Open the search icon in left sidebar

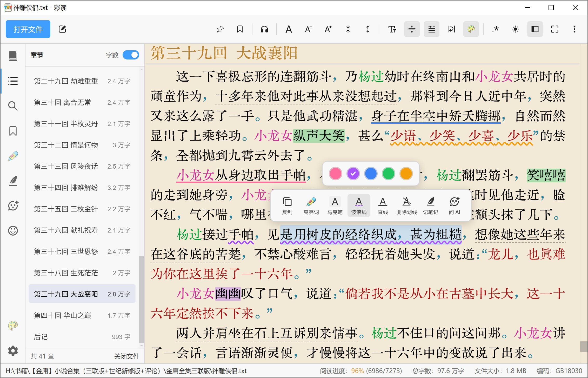click(13, 106)
